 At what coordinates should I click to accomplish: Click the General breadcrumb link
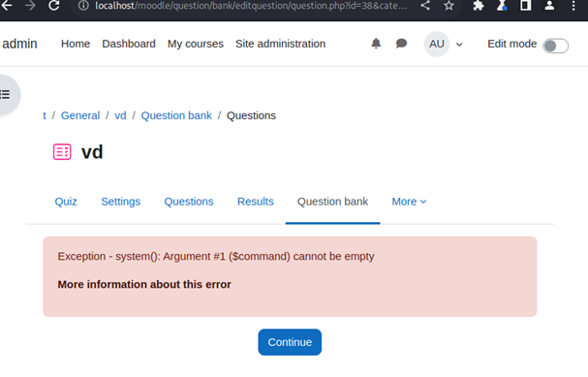(x=80, y=115)
